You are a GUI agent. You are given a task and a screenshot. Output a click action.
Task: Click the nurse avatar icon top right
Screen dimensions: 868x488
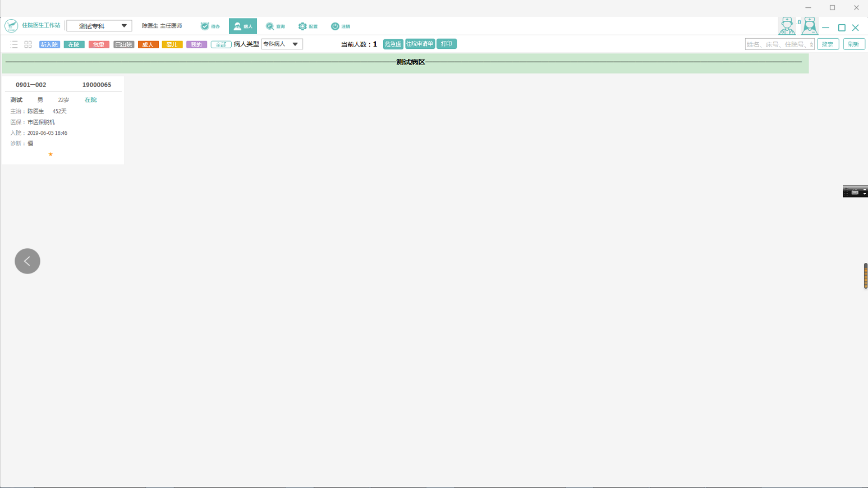809,26
